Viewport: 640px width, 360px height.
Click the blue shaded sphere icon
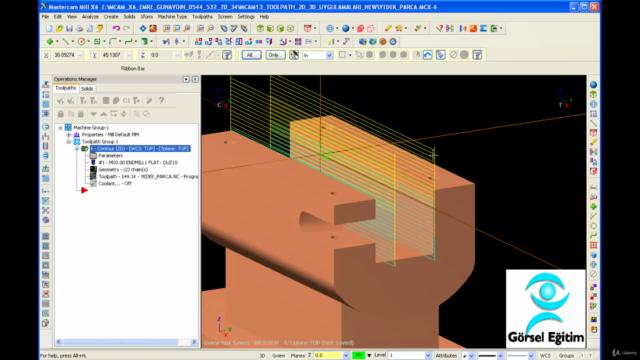[346, 28]
